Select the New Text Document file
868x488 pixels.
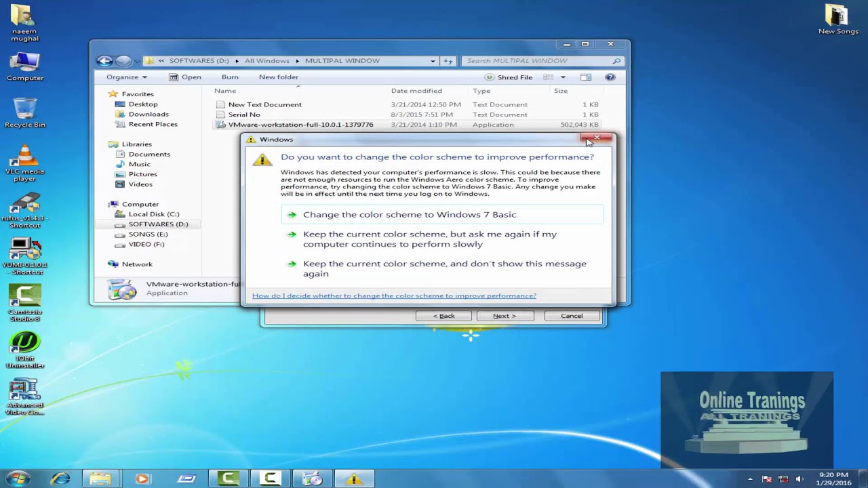click(264, 105)
